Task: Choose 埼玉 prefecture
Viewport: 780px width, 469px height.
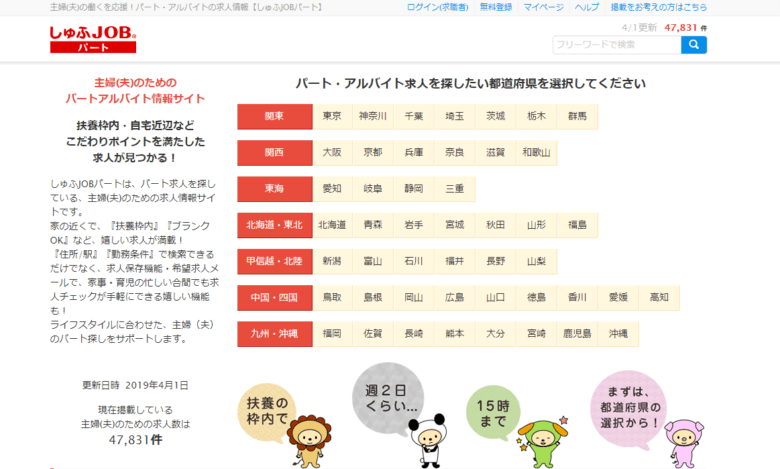Action: [455, 116]
